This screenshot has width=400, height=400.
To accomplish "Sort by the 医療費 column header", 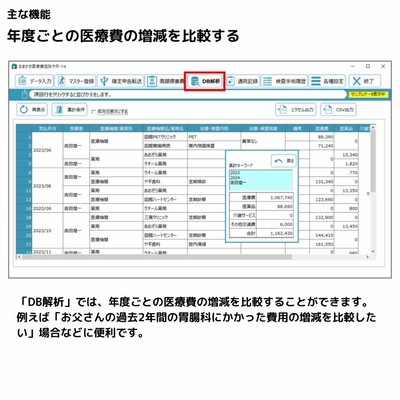I will (x=322, y=128).
